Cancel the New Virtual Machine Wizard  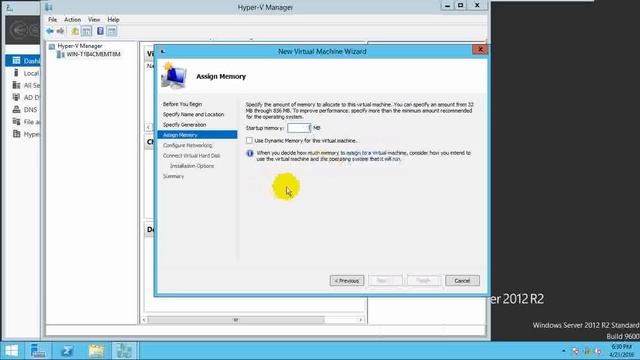point(462,281)
